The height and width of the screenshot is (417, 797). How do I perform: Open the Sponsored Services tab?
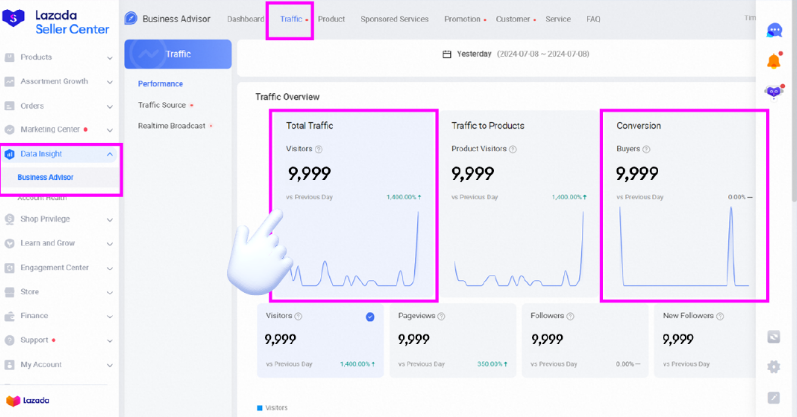pyautogui.click(x=394, y=19)
